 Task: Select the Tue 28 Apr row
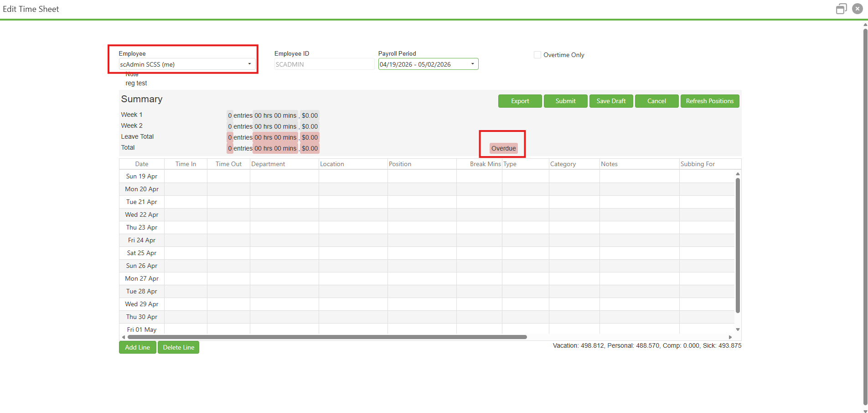427,291
